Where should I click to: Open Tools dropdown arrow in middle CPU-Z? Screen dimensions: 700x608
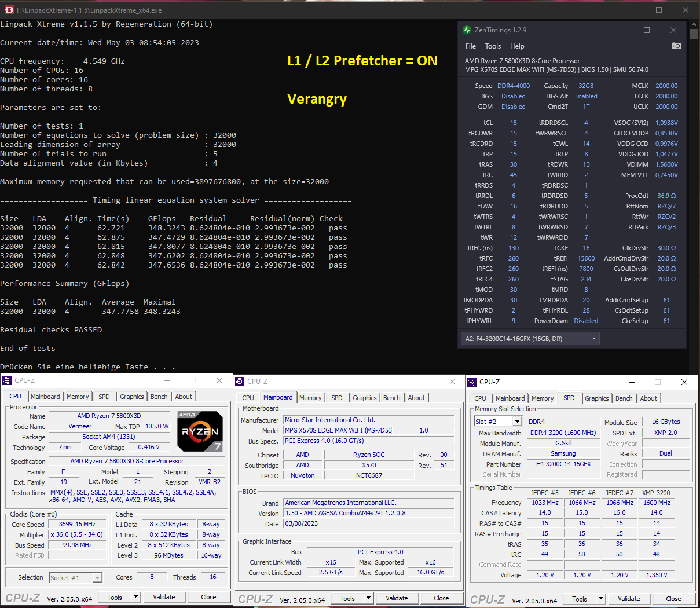click(x=368, y=598)
